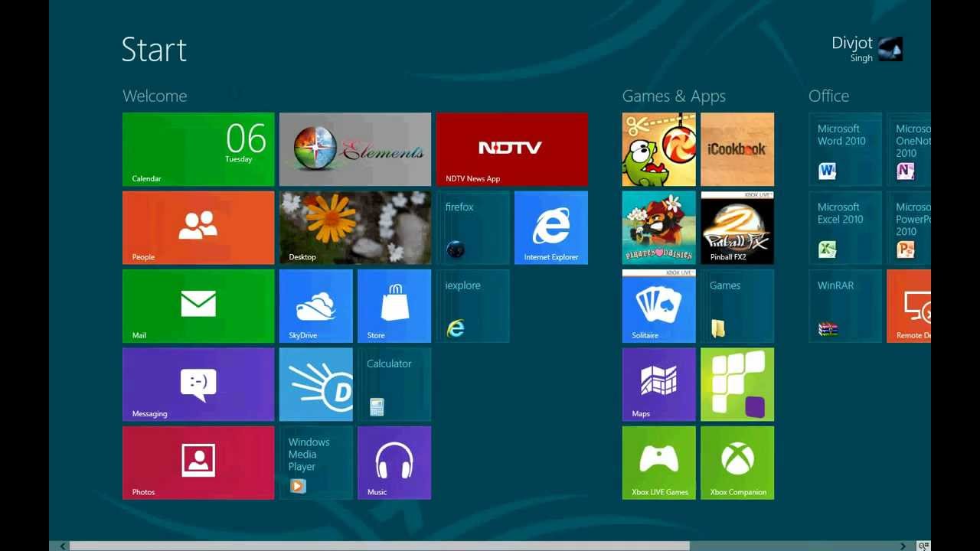Launch the iexplore tile
This screenshot has height=551, width=980.
[x=473, y=306]
